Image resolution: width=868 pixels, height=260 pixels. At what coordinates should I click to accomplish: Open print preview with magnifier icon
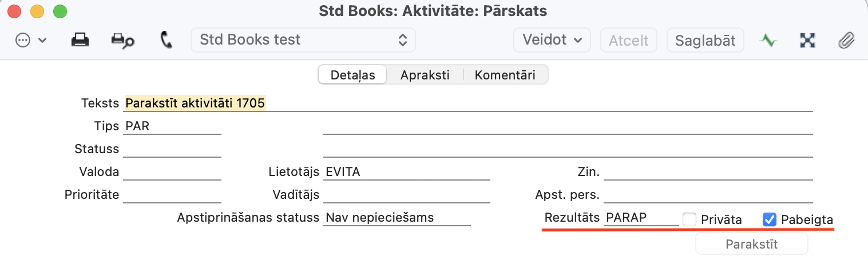pos(122,40)
